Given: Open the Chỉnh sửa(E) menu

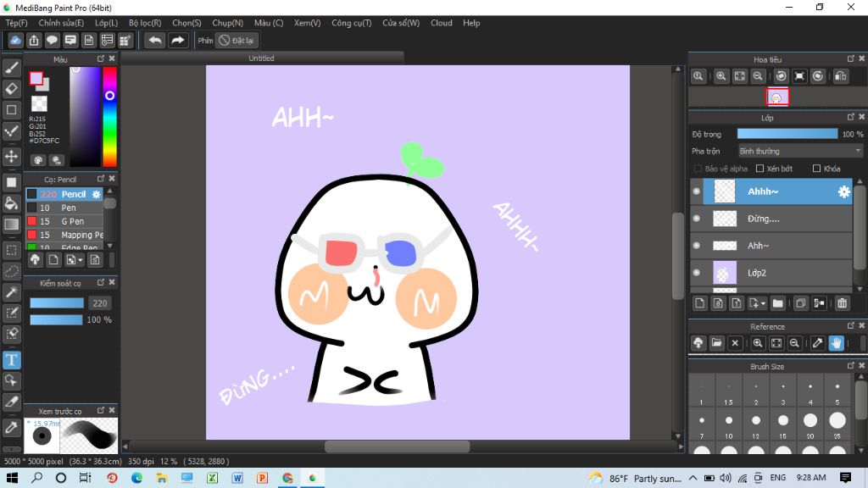Looking at the screenshot, I should click(61, 23).
